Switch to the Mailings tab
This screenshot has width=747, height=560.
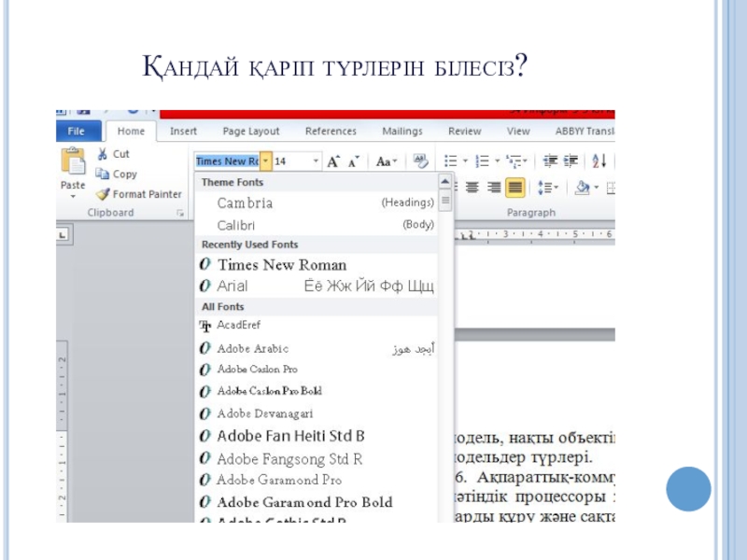pyautogui.click(x=402, y=131)
